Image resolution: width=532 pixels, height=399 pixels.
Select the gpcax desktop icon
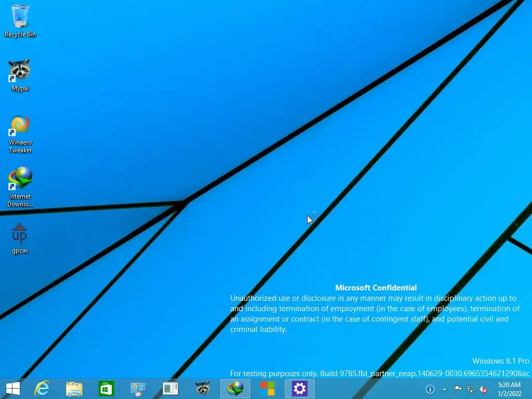[x=20, y=238]
